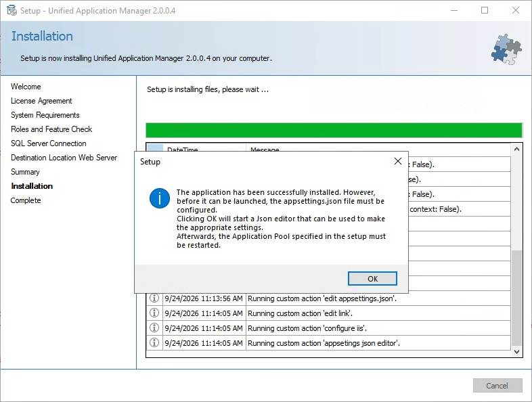This screenshot has width=532, height=402.
Task: Click the setup app icon in title bar
Action: (x=12, y=11)
